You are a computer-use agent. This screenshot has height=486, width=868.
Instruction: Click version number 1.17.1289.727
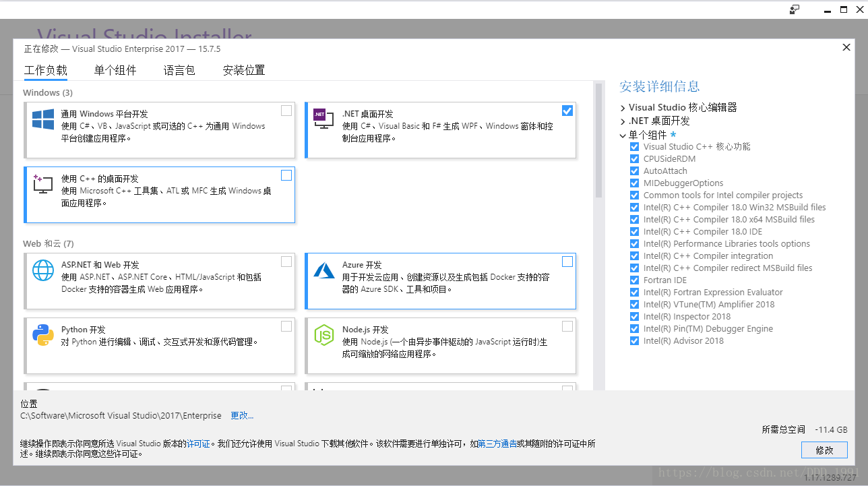click(x=830, y=477)
